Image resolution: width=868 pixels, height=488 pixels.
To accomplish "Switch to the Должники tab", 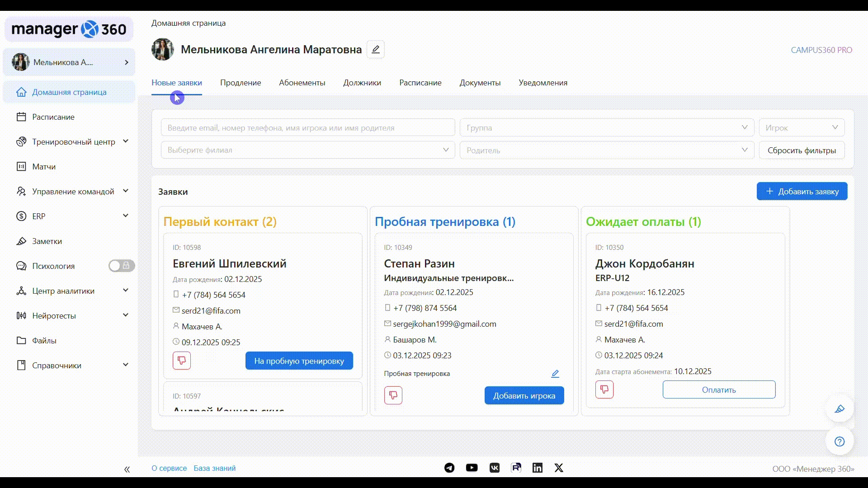I will click(x=362, y=83).
